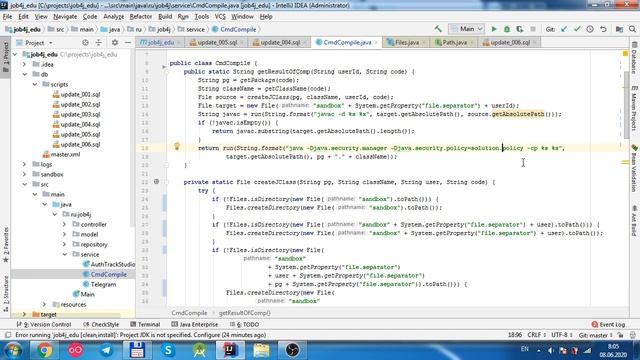This screenshot has height=360, width=640.
Task: Click the lightbulb intention icon at line 18
Action: tap(177, 146)
